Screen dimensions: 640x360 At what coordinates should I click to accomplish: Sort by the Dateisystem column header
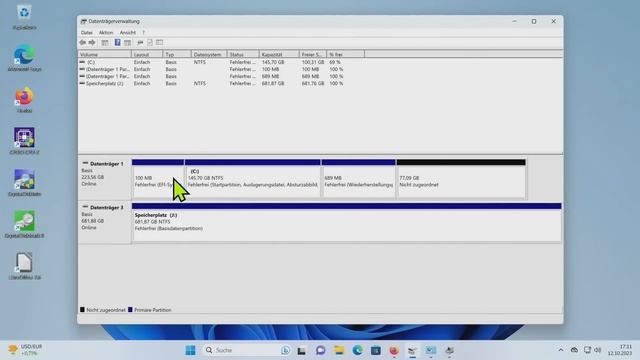(x=209, y=54)
